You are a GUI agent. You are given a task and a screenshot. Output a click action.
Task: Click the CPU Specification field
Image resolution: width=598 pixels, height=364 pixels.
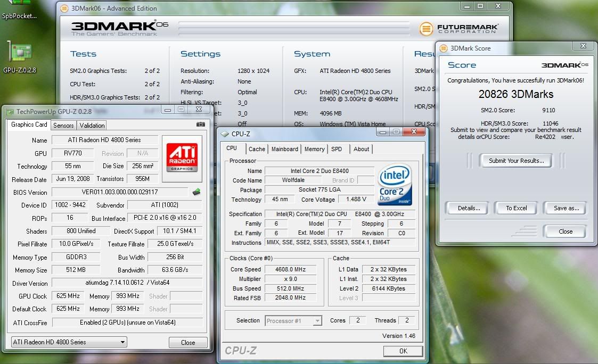(x=340, y=214)
